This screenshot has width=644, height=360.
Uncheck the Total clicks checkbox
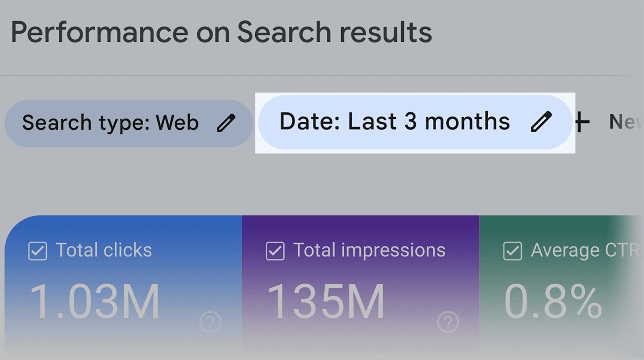pos(38,251)
